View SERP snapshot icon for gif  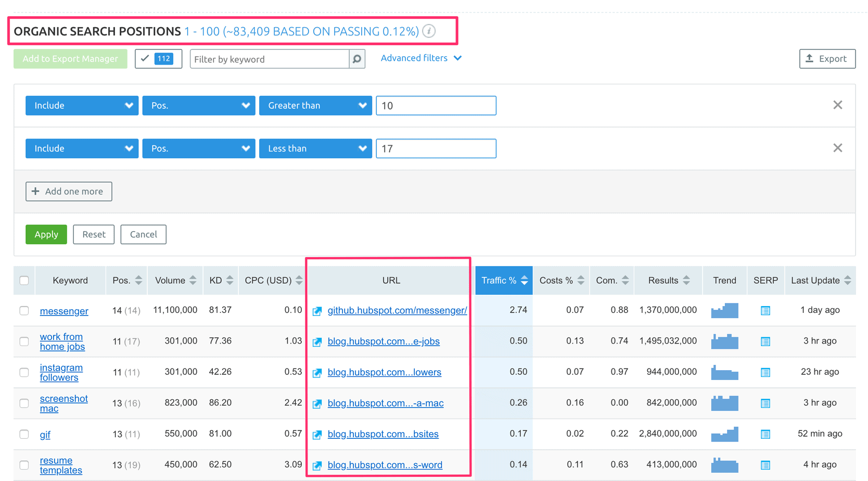[x=765, y=434]
